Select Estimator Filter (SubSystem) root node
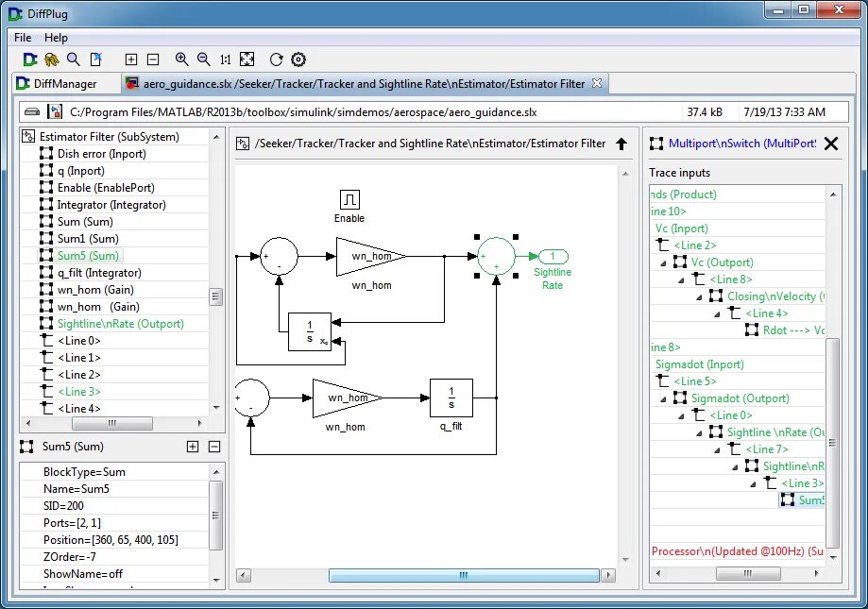The height and width of the screenshot is (609, 868). 109,137
